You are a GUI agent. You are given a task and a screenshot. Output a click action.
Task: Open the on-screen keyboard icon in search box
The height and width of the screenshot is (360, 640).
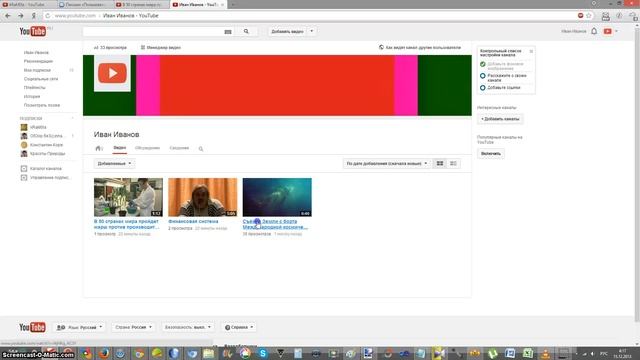point(228,32)
